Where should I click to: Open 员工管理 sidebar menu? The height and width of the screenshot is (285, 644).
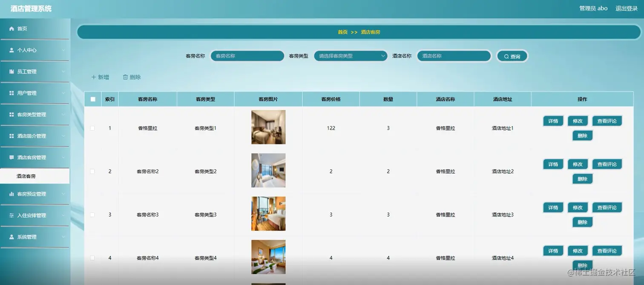tap(34, 72)
